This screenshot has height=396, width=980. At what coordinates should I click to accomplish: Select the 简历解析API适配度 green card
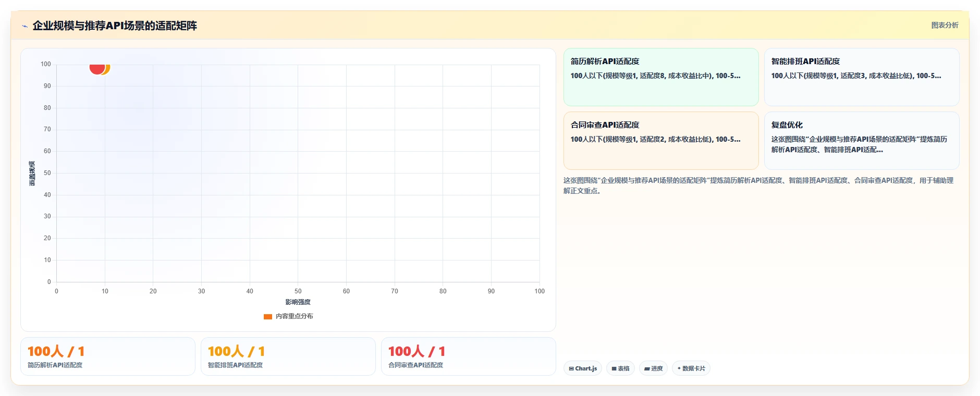(661, 77)
